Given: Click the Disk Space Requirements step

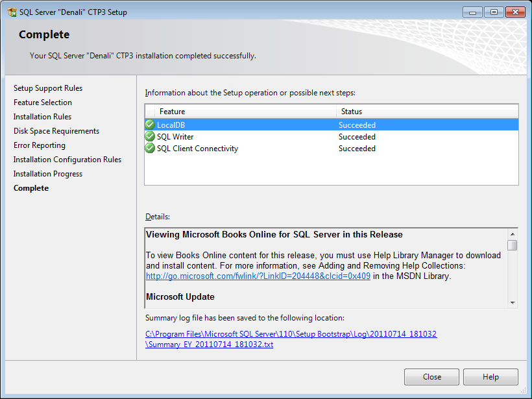Looking at the screenshot, I should pyautogui.click(x=56, y=131).
